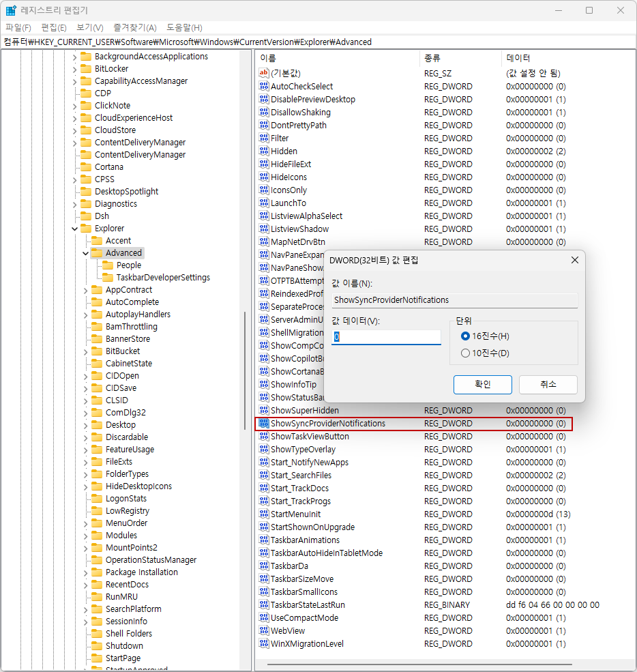Sort values by the 종류 column header
The height and width of the screenshot is (672, 637).
click(x=460, y=58)
